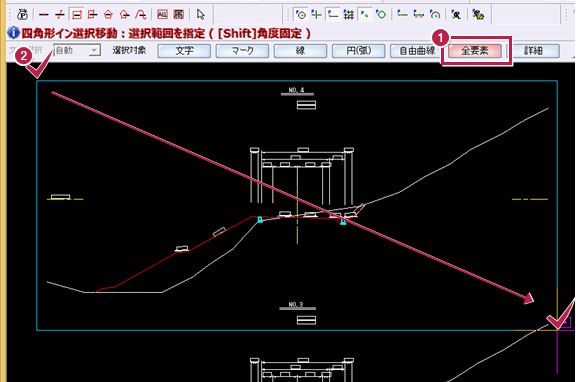Open the 自動 dropdown list
This screenshot has width=576, height=382.
(94, 50)
